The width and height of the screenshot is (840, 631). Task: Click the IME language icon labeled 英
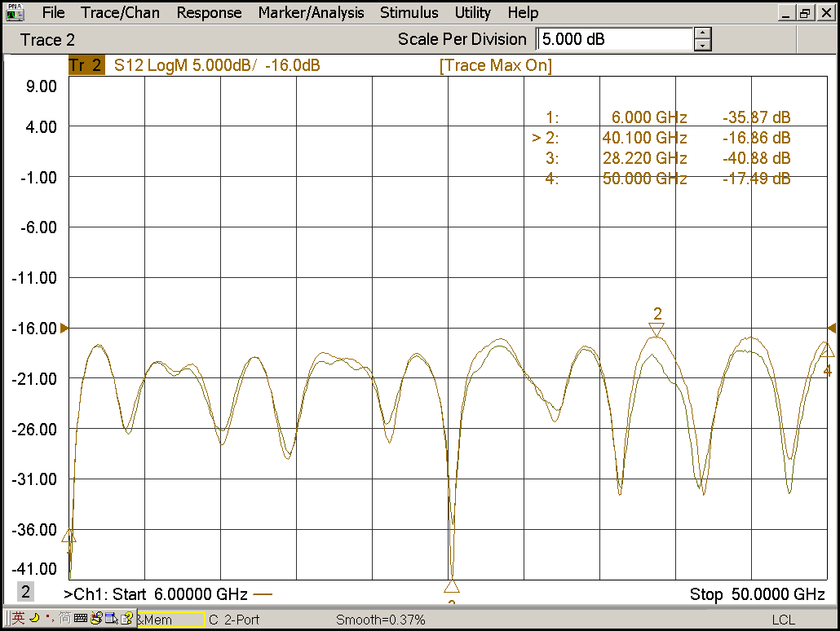pos(18,617)
